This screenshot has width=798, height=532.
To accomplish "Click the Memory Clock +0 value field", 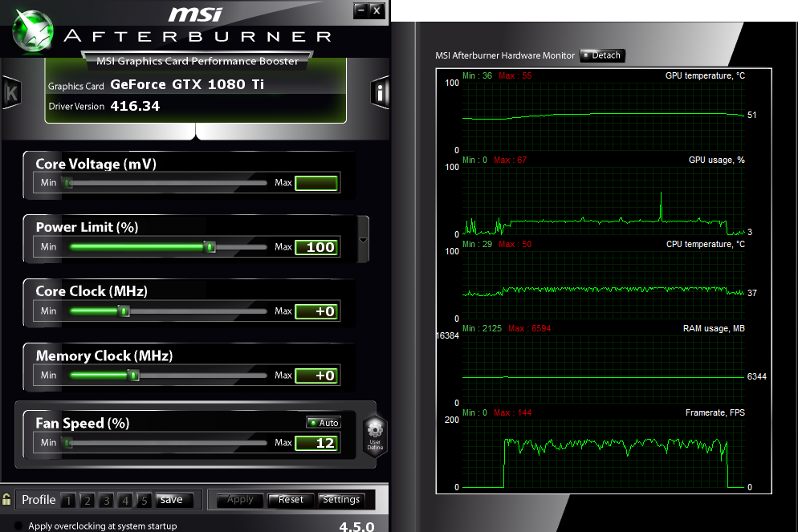I will (316, 376).
